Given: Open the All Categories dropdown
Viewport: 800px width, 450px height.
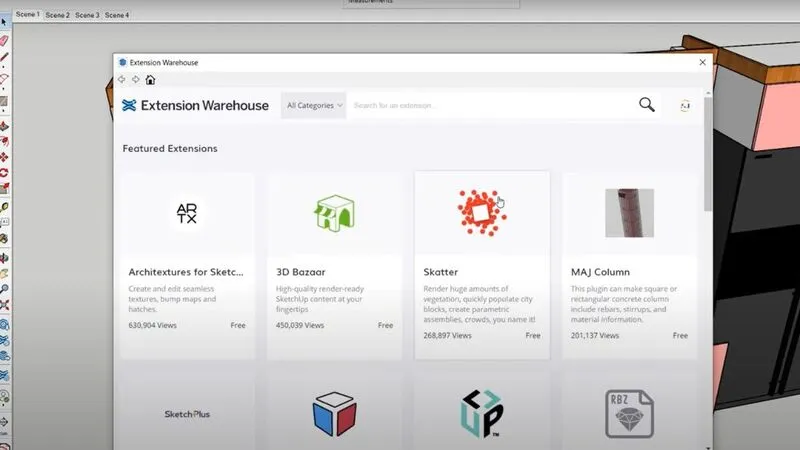Looking at the screenshot, I should (314, 106).
